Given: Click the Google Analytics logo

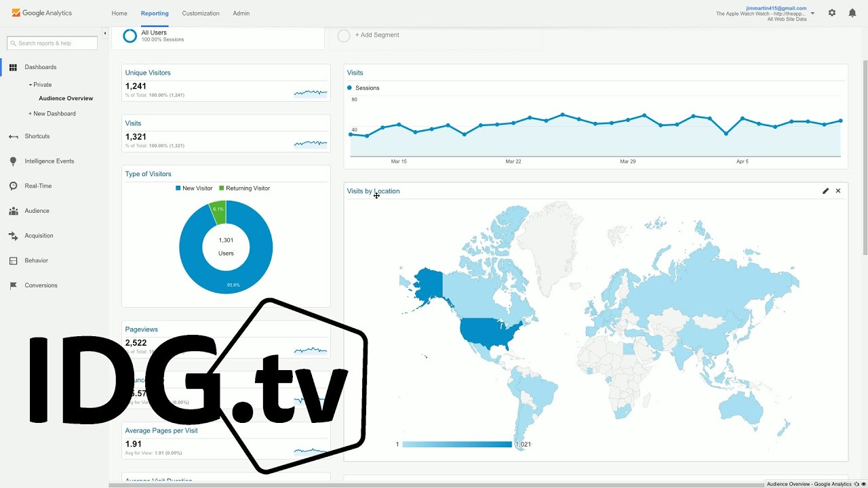Looking at the screenshot, I should [42, 13].
